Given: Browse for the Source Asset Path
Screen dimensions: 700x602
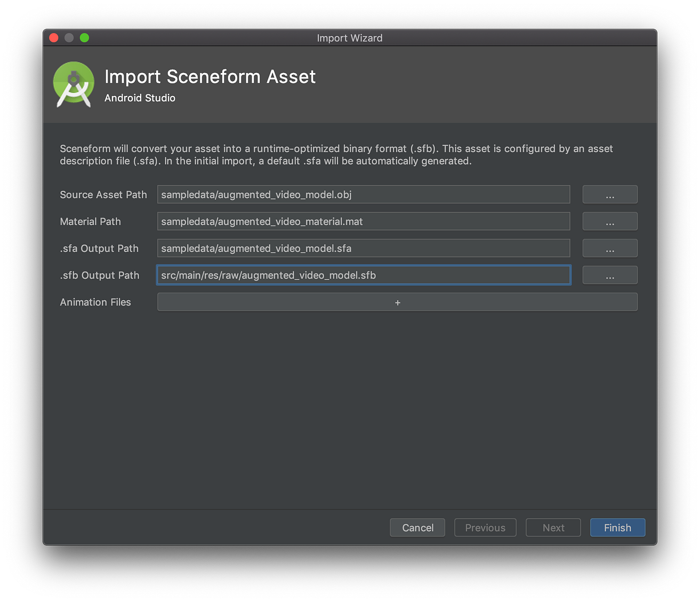Looking at the screenshot, I should point(609,195).
